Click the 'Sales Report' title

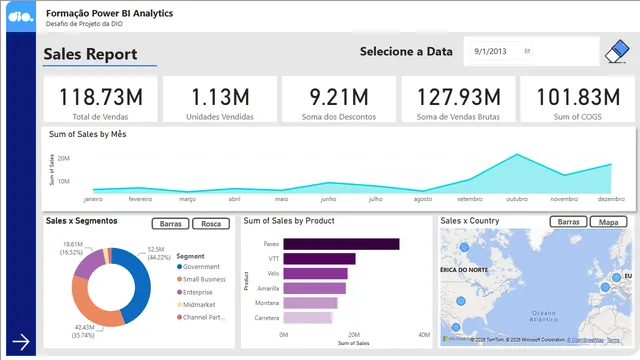click(x=90, y=54)
